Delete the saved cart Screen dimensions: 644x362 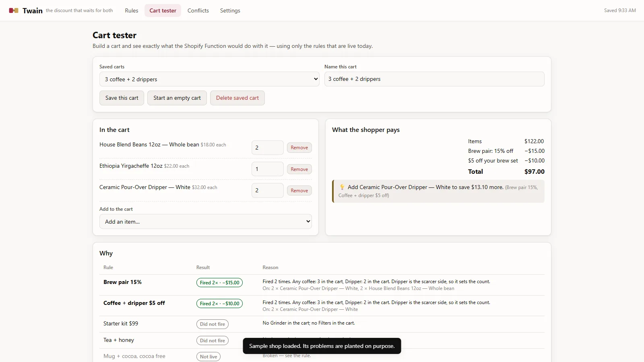(237, 98)
